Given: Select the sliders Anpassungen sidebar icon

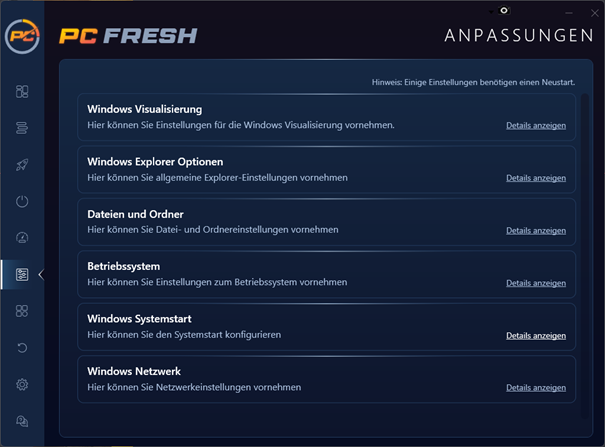Looking at the screenshot, I should [x=22, y=274].
